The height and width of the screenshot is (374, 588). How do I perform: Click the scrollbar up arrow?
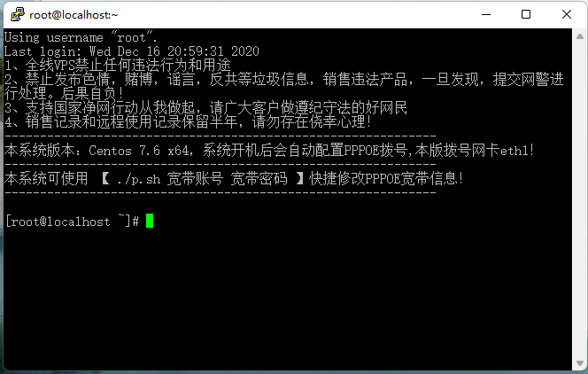[580, 36]
